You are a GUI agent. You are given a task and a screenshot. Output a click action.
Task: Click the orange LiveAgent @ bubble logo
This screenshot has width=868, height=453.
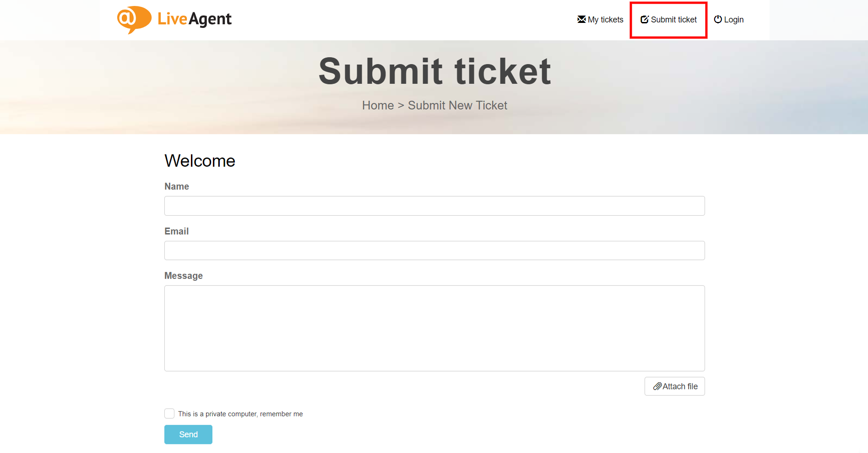coord(133,19)
